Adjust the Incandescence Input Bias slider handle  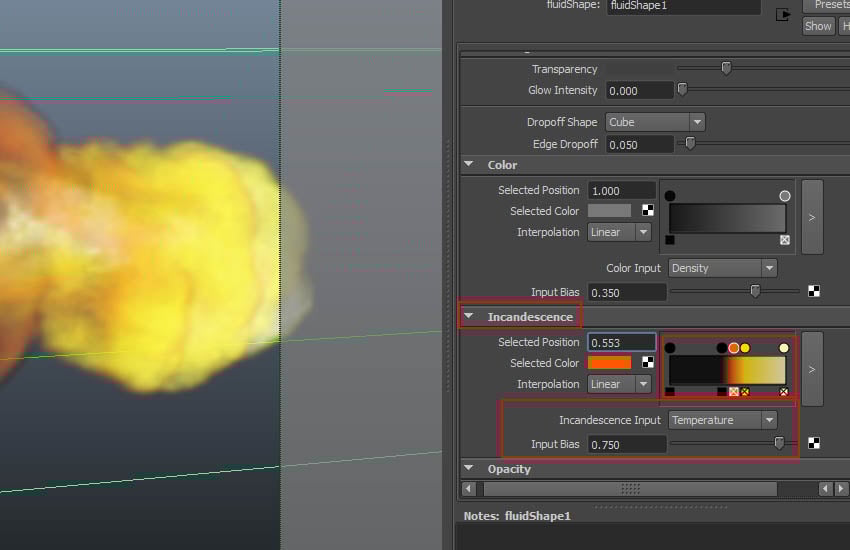(779, 443)
